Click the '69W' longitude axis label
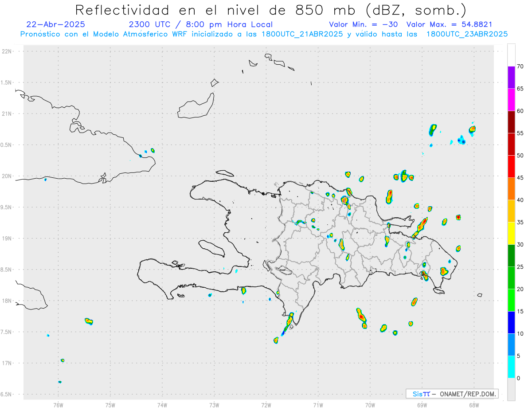This screenshot has width=532, height=411. [x=422, y=404]
